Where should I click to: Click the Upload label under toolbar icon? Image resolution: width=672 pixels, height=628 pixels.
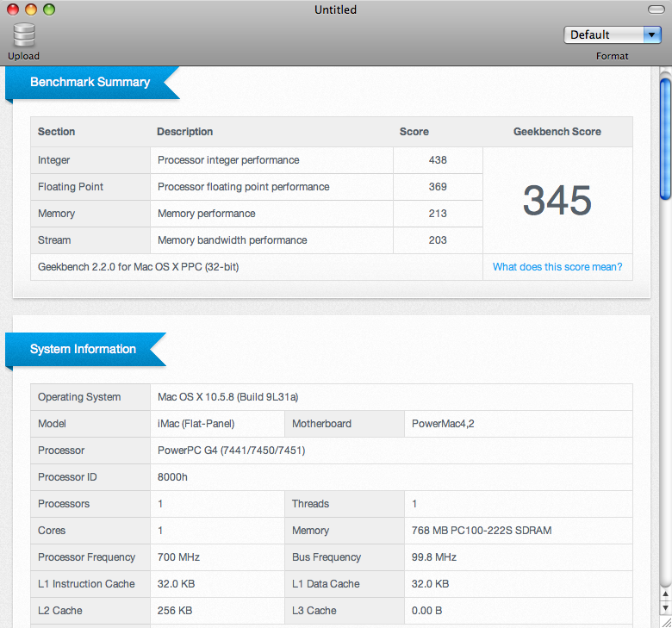pos(24,56)
